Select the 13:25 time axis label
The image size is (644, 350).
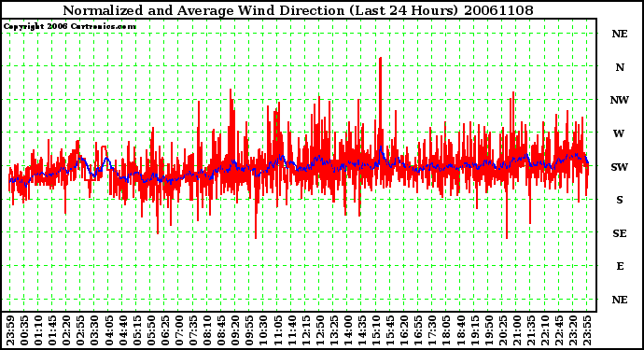[x=332, y=330]
